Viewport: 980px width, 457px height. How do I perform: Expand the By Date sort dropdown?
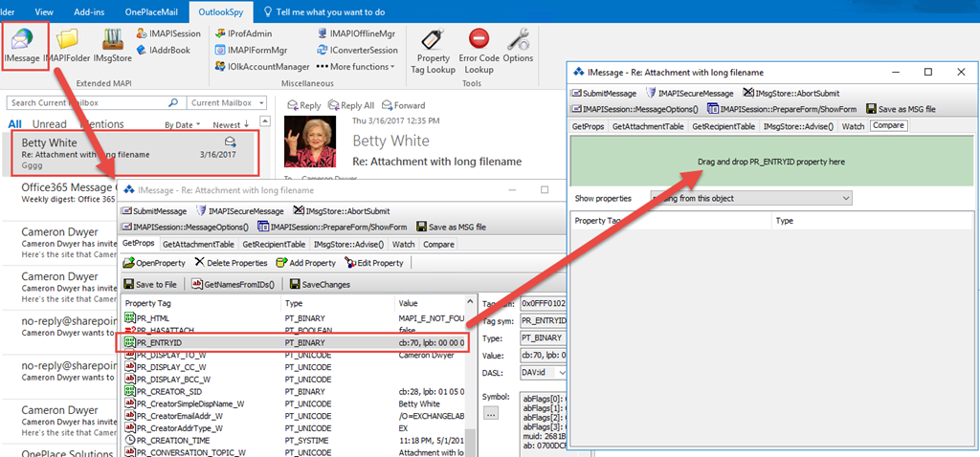point(183,124)
